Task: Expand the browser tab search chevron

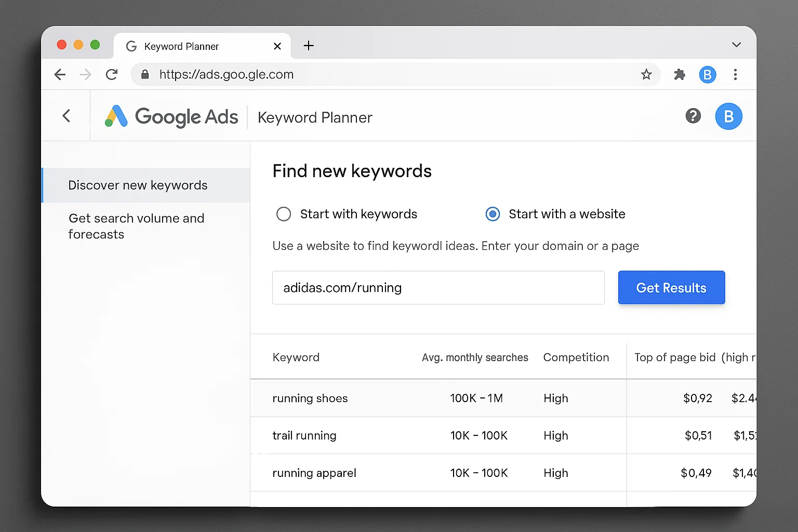Action: point(736,45)
